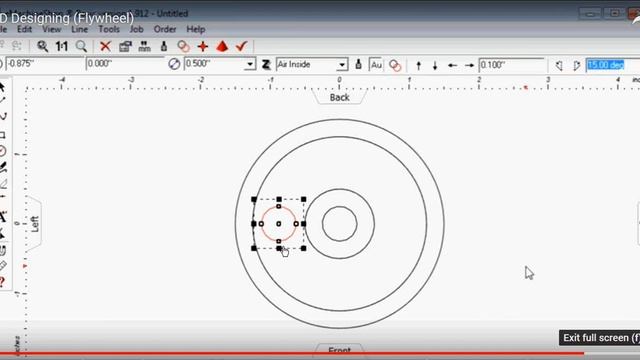Viewport: 640px width, 360px height.
Task: Click the Au auto button
Action: pyautogui.click(x=376, y=65)
